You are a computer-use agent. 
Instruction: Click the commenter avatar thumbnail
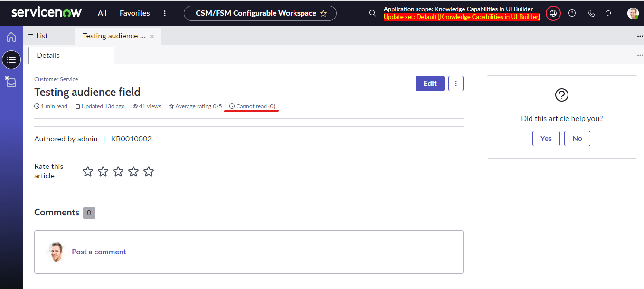[x=56, y=252]
